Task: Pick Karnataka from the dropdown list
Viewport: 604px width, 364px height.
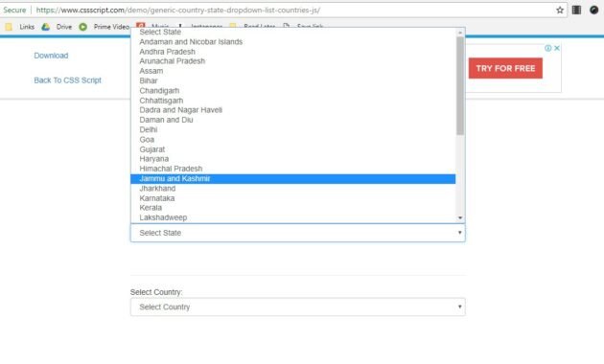Action: (x=292, y=198)
